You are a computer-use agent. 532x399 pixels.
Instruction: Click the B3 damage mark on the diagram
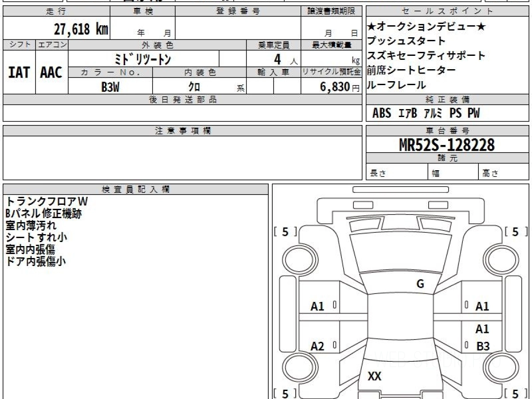483,346
